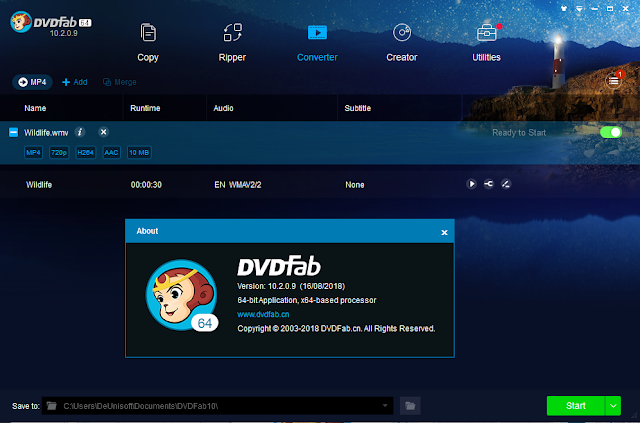This screenshot has width=640, height=423.
Task: Click the 720p resolution tag
Action: 59,152
